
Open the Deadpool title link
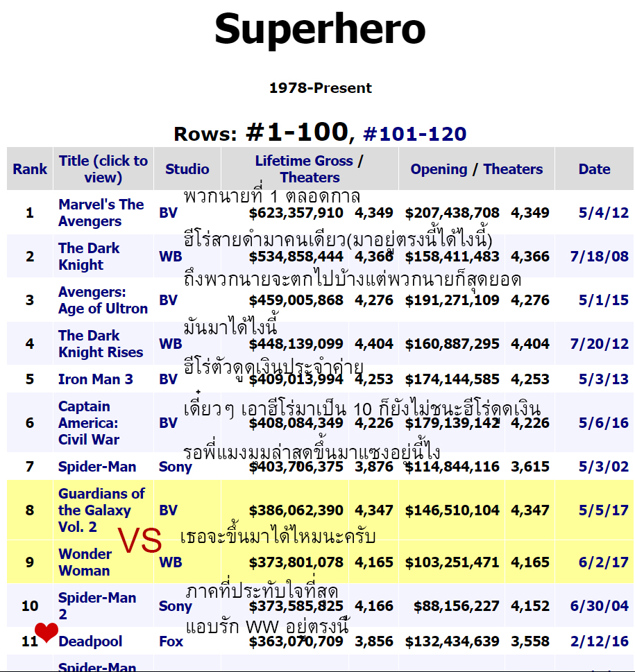[90, 641]
